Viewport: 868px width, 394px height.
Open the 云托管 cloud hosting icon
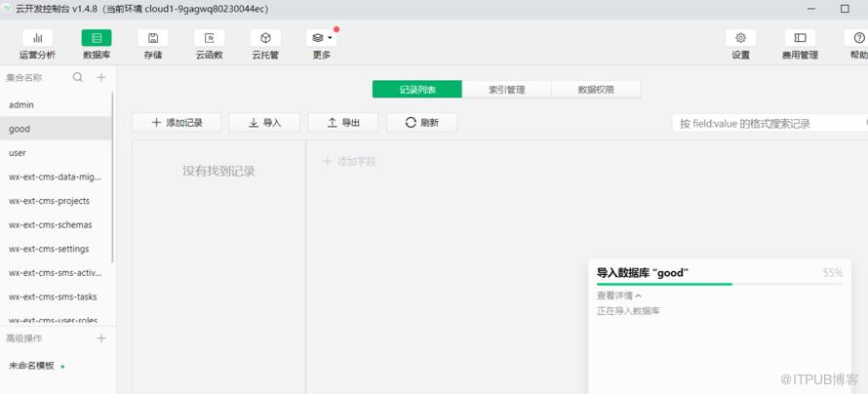click(265, 38)
